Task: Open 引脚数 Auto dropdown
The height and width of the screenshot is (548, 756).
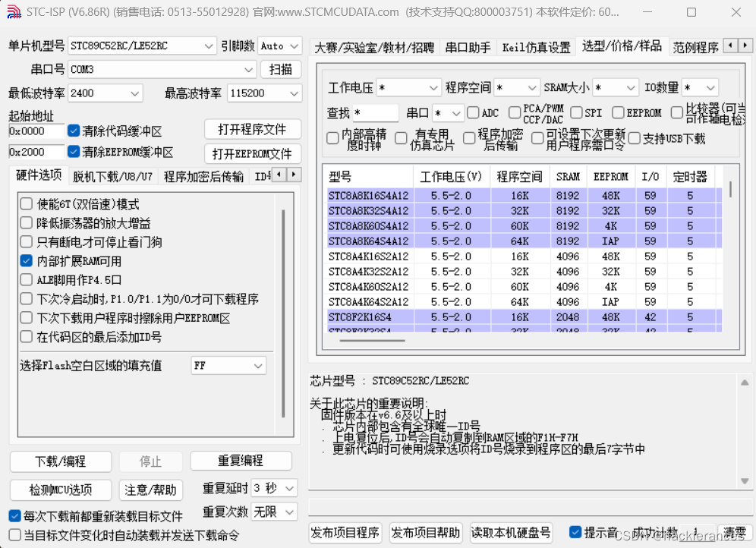Action: coord(279,46)
